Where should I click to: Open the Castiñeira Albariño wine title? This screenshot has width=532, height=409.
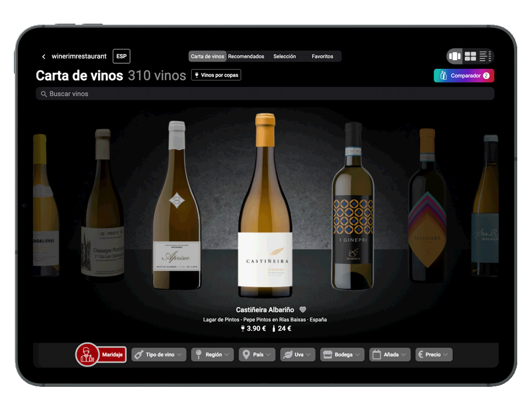point(265,310)
